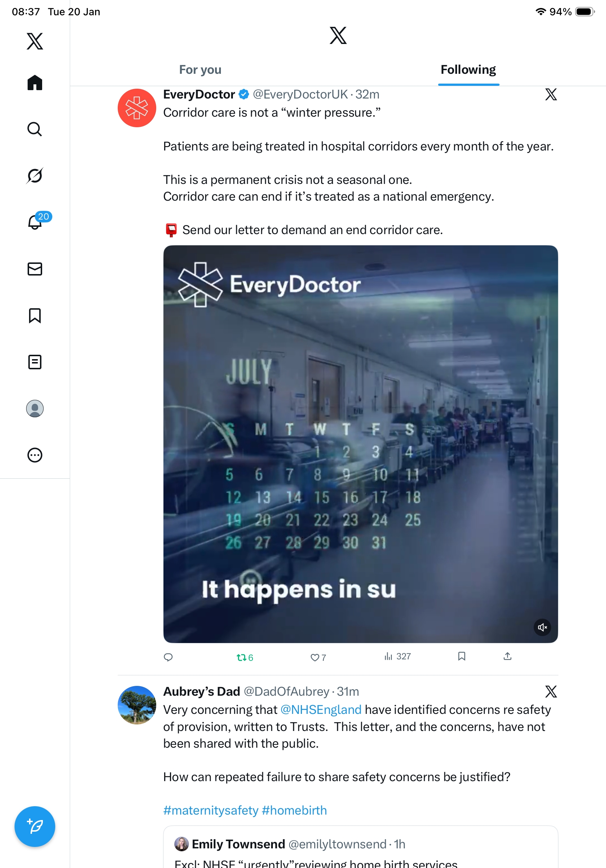Switch to the For you tab
This screenshot has width=606, height=868.
coord(200,70)
